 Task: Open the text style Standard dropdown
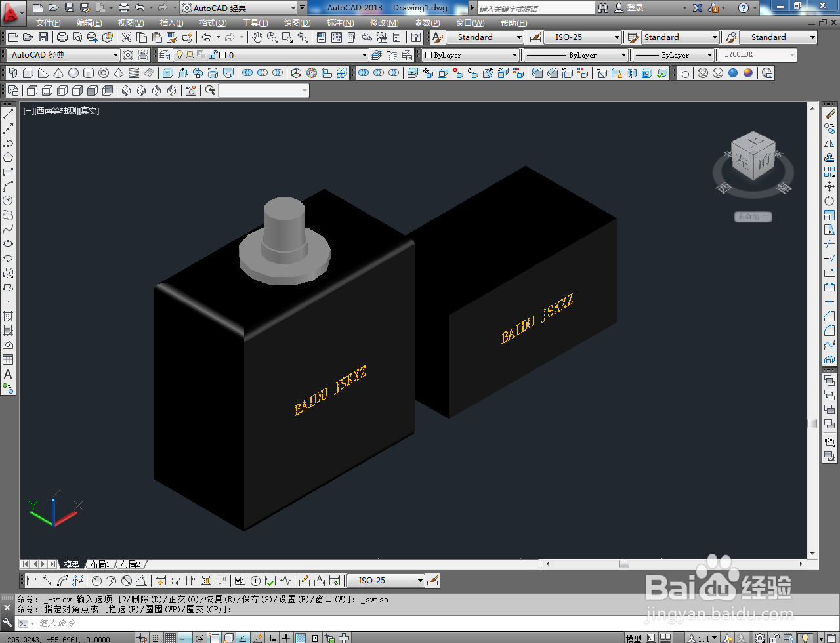pyautogui.click(x=485, y=37)
